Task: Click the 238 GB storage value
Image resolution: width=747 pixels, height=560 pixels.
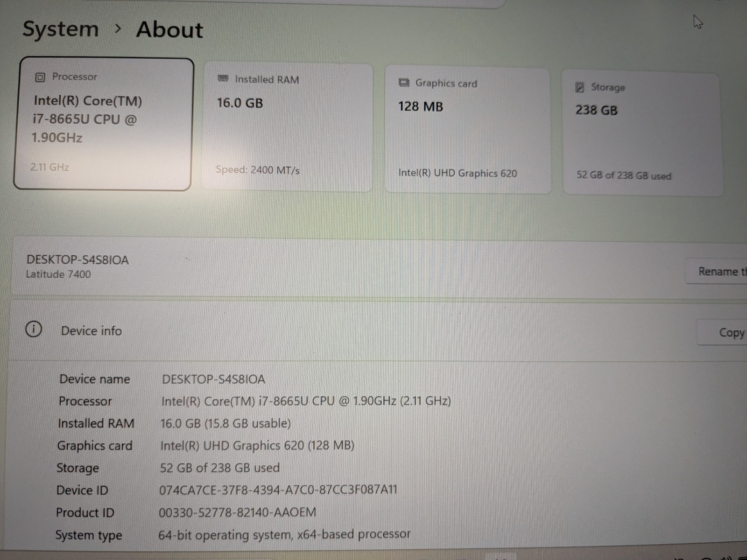Action: click(596, 111)
